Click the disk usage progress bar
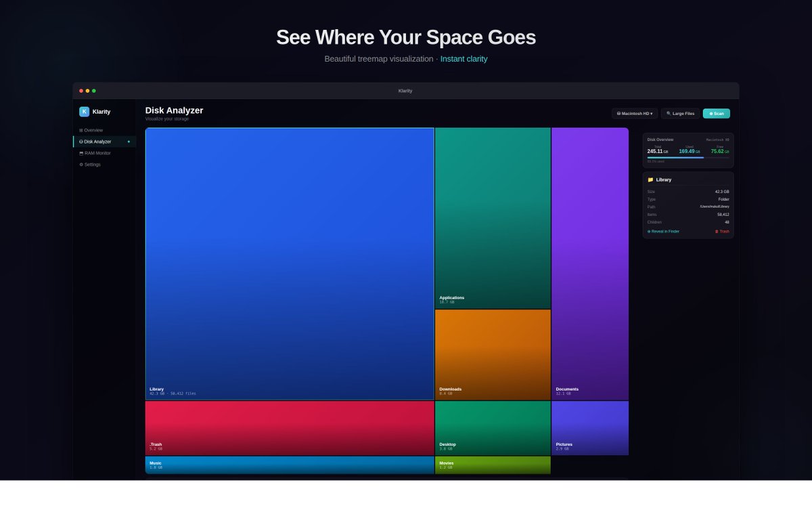Viewport: 812px width, 508px height. (x=688, y=157)
